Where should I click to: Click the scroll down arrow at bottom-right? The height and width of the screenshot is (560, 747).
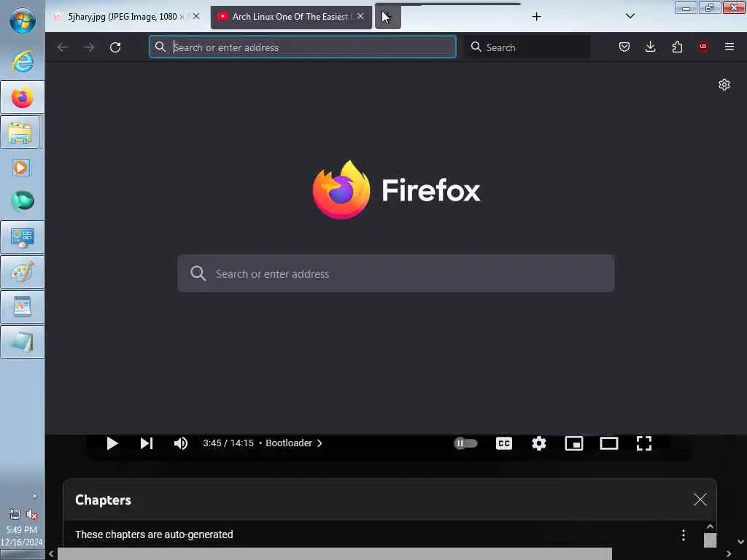pyautogui.click(x=741, y=542)
